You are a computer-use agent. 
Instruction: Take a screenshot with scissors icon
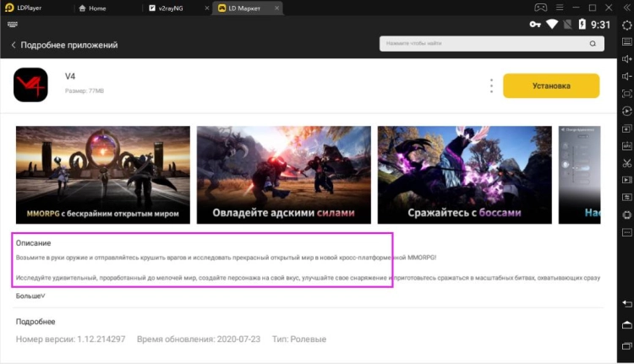click(x=626, y=163)
